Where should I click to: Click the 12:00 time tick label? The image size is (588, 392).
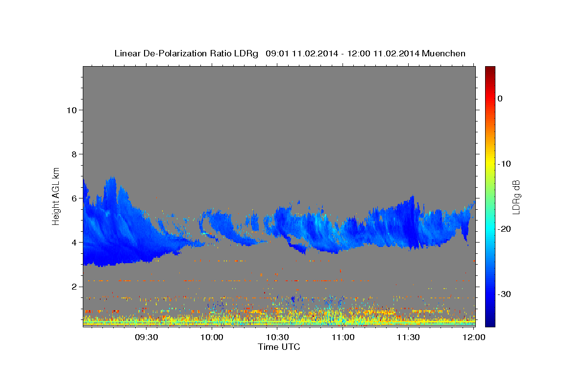tap(474, 337)
